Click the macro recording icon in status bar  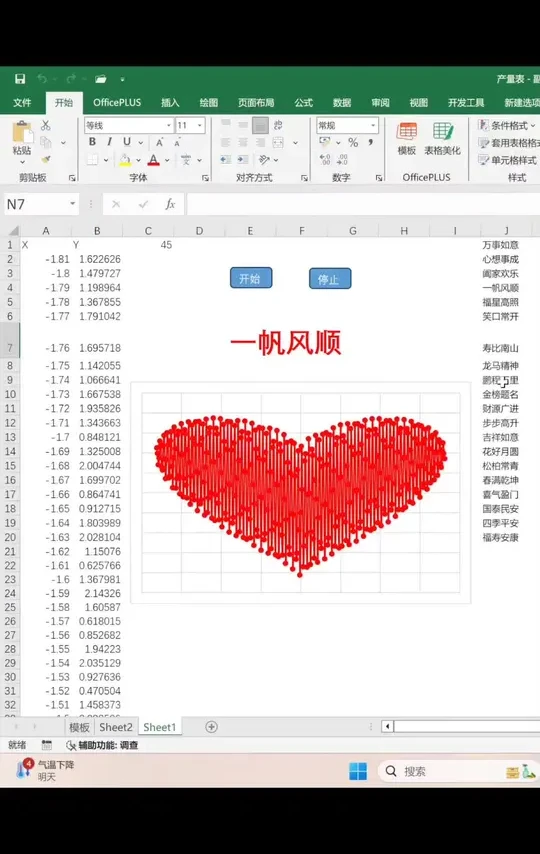tap(47, 745)
